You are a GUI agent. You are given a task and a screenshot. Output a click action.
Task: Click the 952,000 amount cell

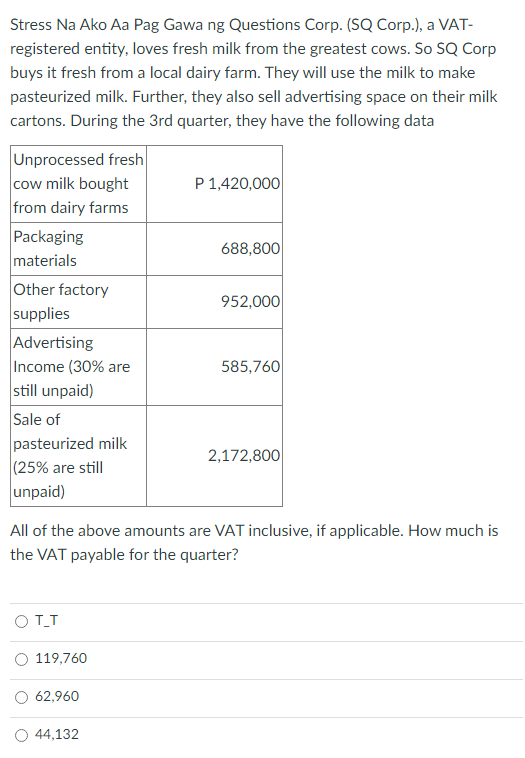coord(215,302)
